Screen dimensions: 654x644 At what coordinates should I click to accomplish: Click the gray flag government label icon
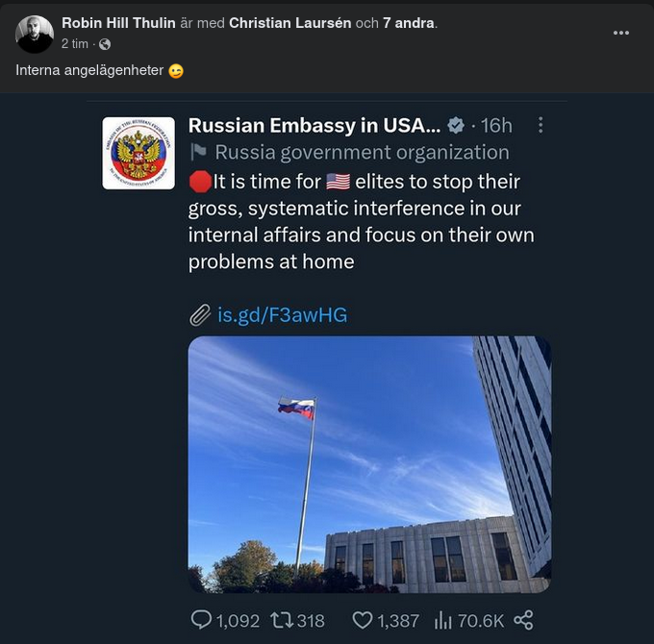[x=198, y=152]
